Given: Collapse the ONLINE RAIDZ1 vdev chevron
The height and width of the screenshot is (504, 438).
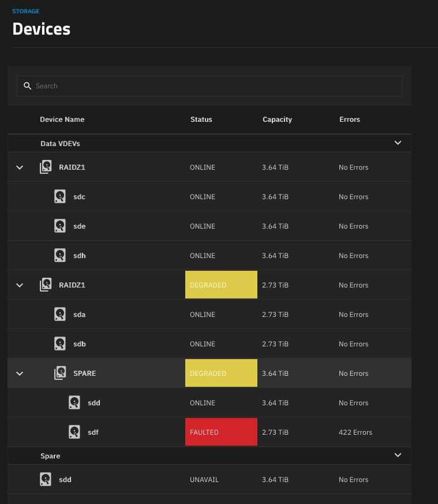Looking at the screenshot, I should coord(20,167).
